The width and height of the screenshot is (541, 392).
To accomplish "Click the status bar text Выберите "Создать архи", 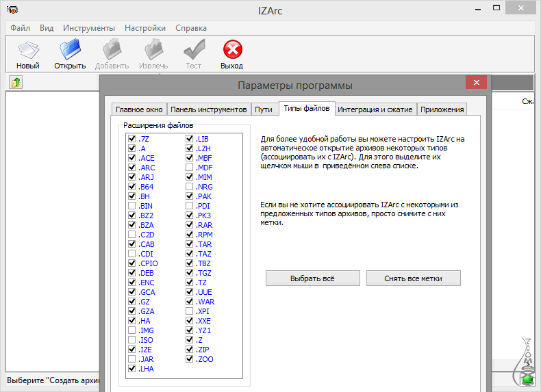I will tap(53, 380).
